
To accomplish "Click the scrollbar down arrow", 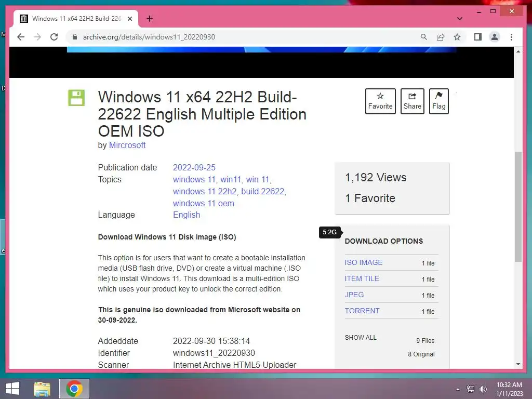I will 518,364.
